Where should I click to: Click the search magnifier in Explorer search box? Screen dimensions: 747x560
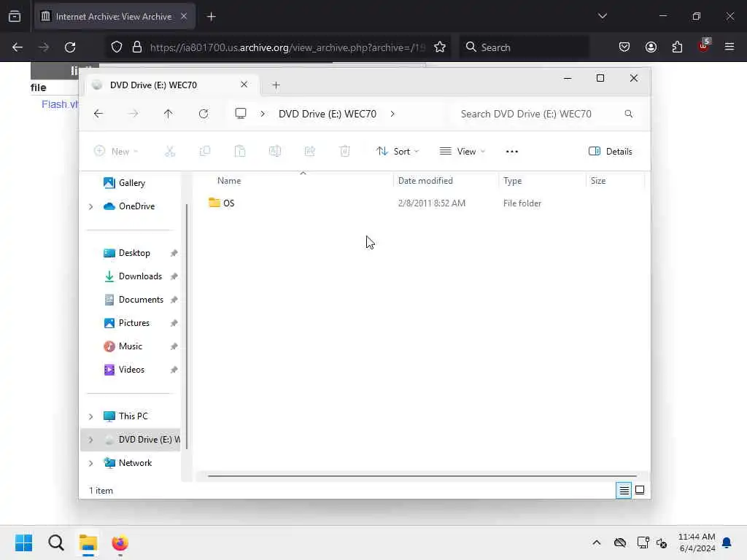[628, 114]
